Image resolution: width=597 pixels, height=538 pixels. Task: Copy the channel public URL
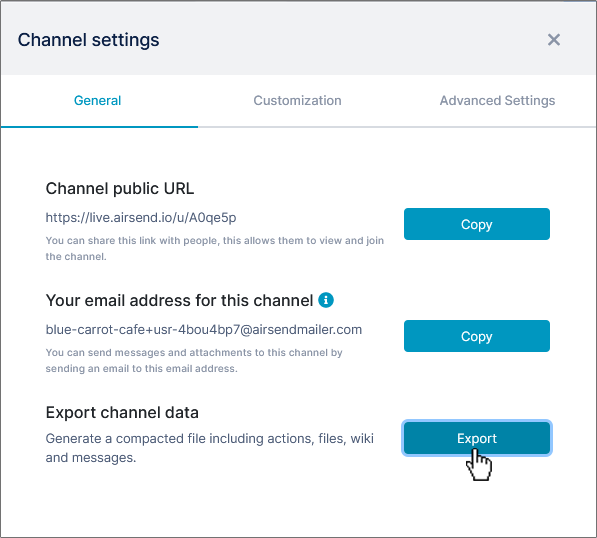click(x=477, y=224)
